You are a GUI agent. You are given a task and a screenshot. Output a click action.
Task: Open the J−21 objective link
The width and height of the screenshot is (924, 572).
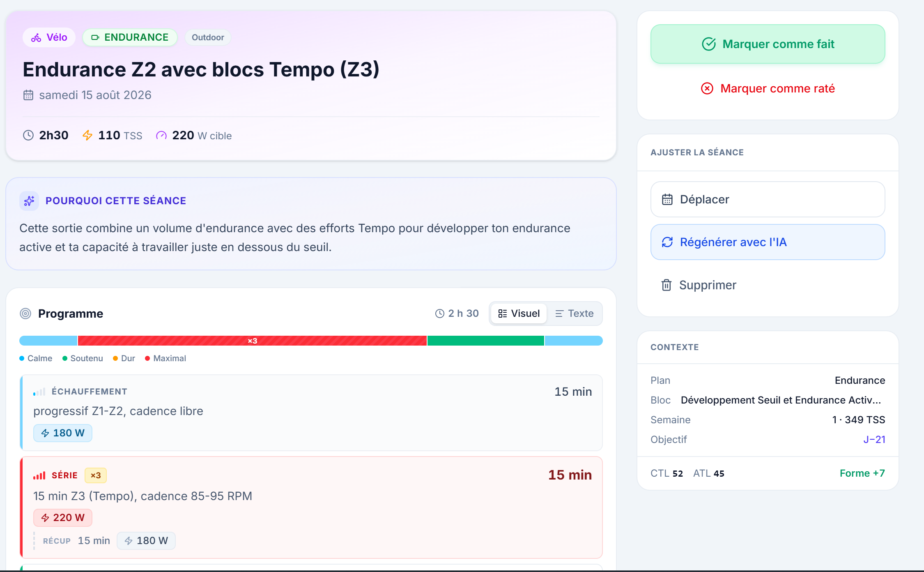[x=874, y=440]
